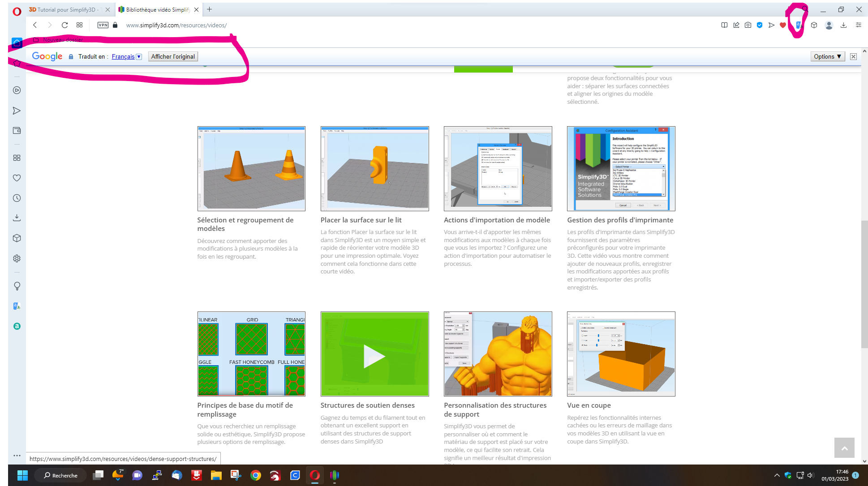Click the taskbar Recherche search box
868x486 pixels.
click(x=60, y=475)
